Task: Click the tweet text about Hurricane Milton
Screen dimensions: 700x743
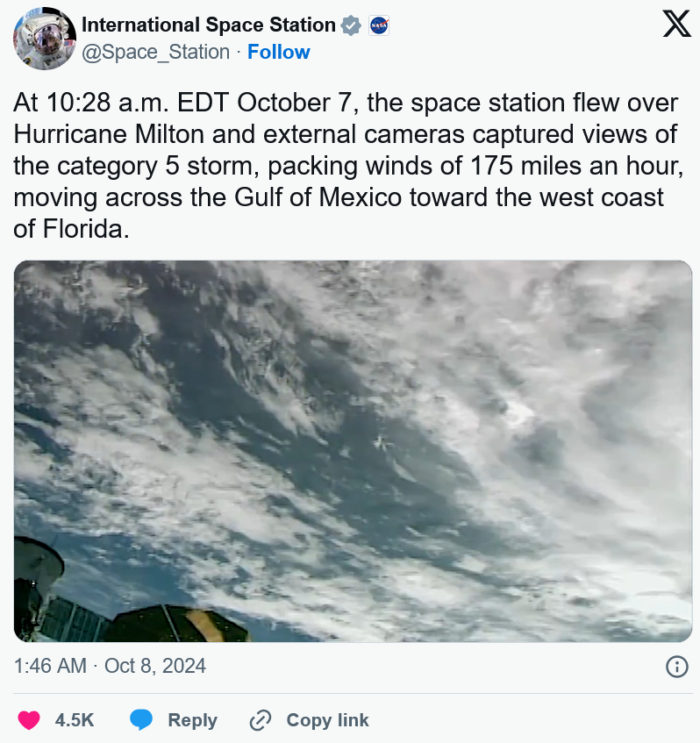Action: [349, 166]
